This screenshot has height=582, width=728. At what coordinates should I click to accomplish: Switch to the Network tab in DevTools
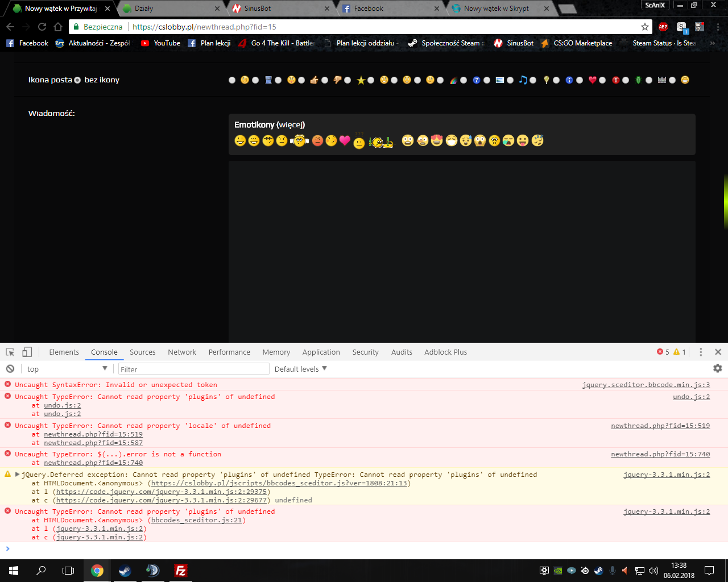pyautogui.click(x=182, y=352)
